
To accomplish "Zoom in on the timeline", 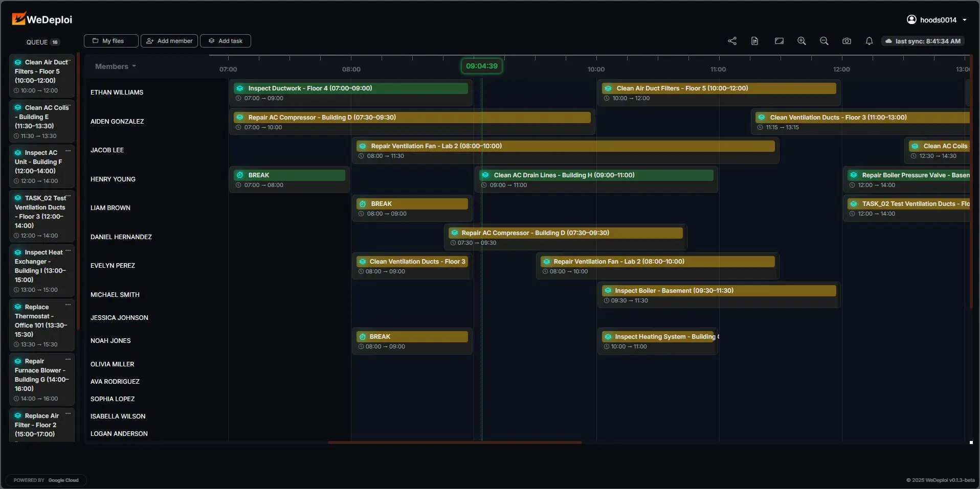I will click(x=801, y=41).
